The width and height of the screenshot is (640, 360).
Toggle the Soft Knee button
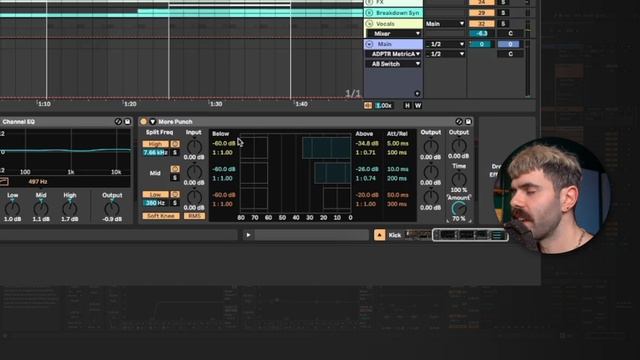coord(161,216)
